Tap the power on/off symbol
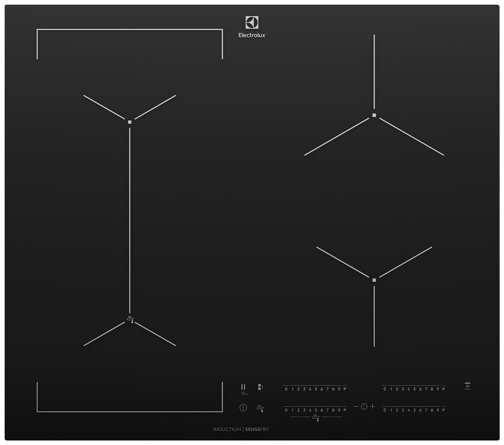The height and width of the screenshot is (445, 504). (243, 408)
